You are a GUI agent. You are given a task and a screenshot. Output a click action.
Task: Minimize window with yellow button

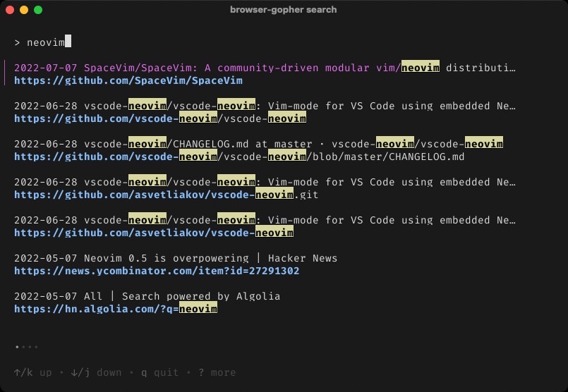click(24, 10)
